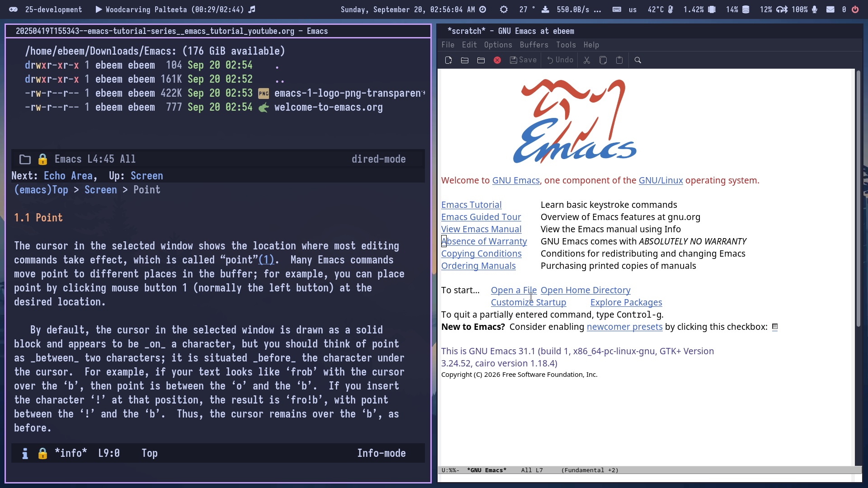The width and height of the screenshot is (868, 488).
Task: Click the welcome-to-emacs.org file name
Action: click(329, 108)
